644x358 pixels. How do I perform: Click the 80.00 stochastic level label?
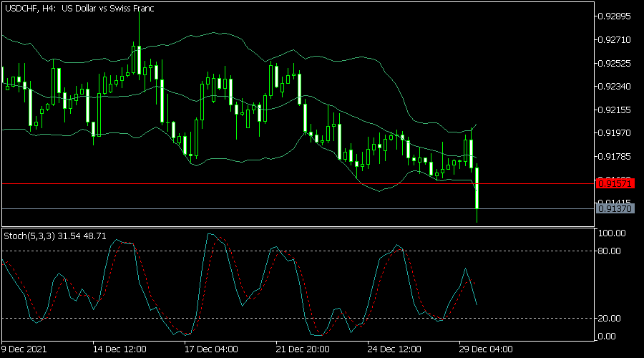610,251
